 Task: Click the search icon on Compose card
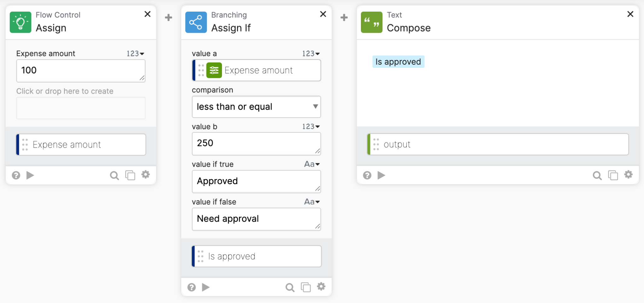tap(597, 175)
